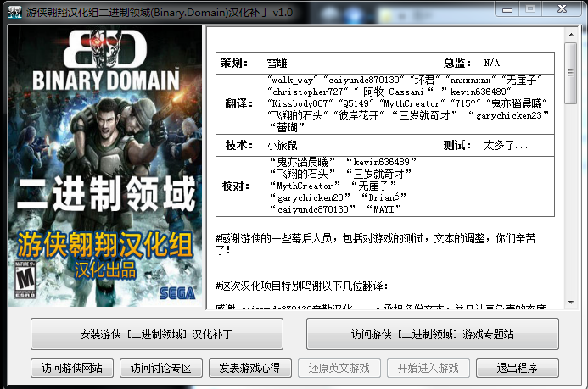This screenshot has width=588, height=389.
Task: Open 访问讨论专区 button
Action: [x=161, y=369]
